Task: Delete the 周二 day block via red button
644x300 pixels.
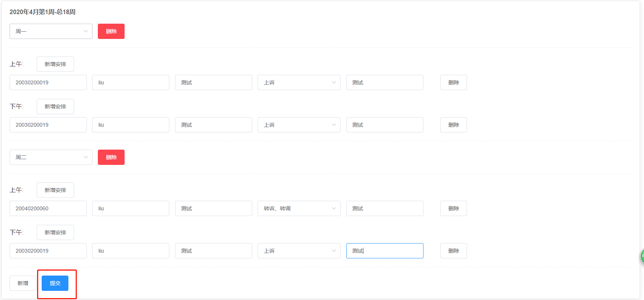Action: pos(111,157)
